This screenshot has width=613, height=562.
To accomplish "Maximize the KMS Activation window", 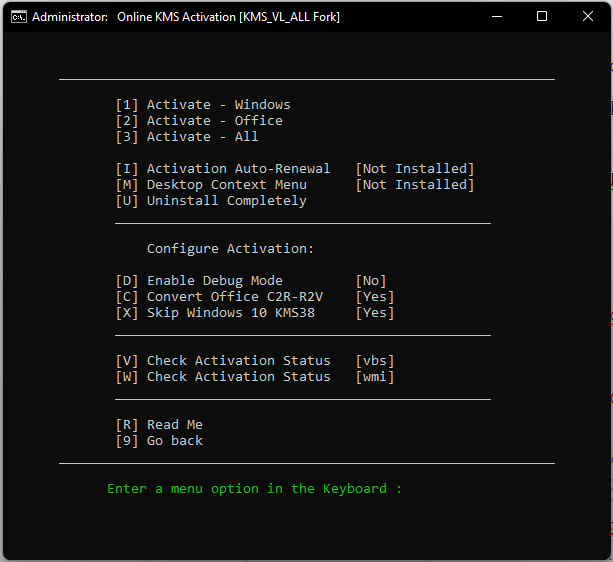I will (542, 16).
